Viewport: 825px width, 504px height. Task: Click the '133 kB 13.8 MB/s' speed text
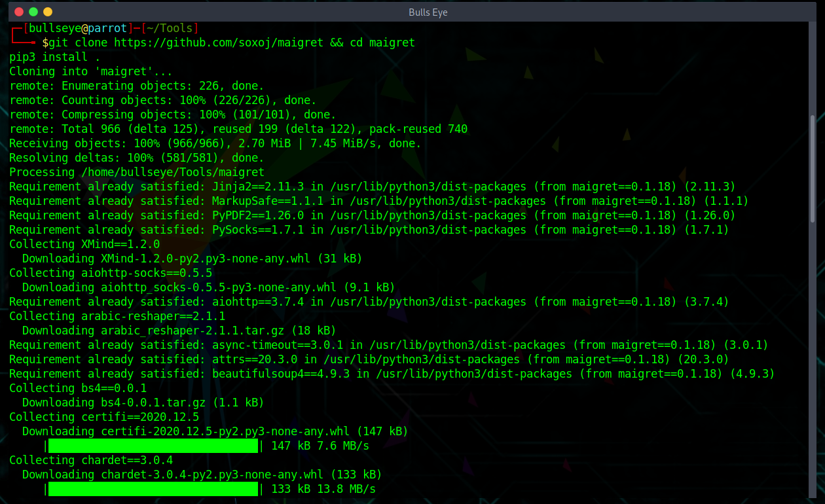[323, 490]
